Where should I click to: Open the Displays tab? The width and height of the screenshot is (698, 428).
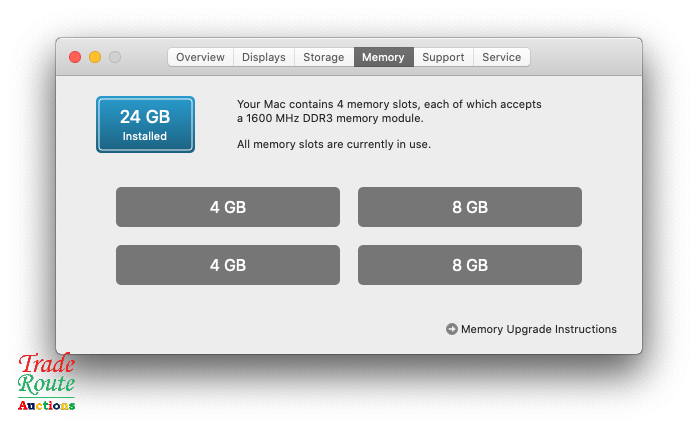(x=264, y=57)
